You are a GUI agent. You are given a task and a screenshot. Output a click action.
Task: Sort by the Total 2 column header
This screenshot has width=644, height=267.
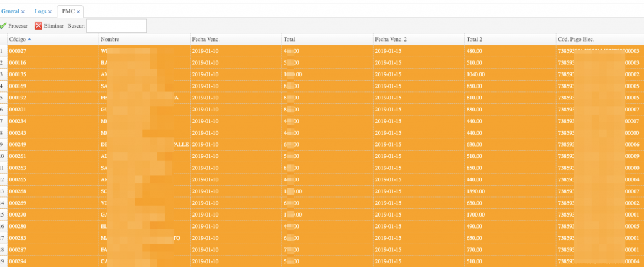click(475, 39)
